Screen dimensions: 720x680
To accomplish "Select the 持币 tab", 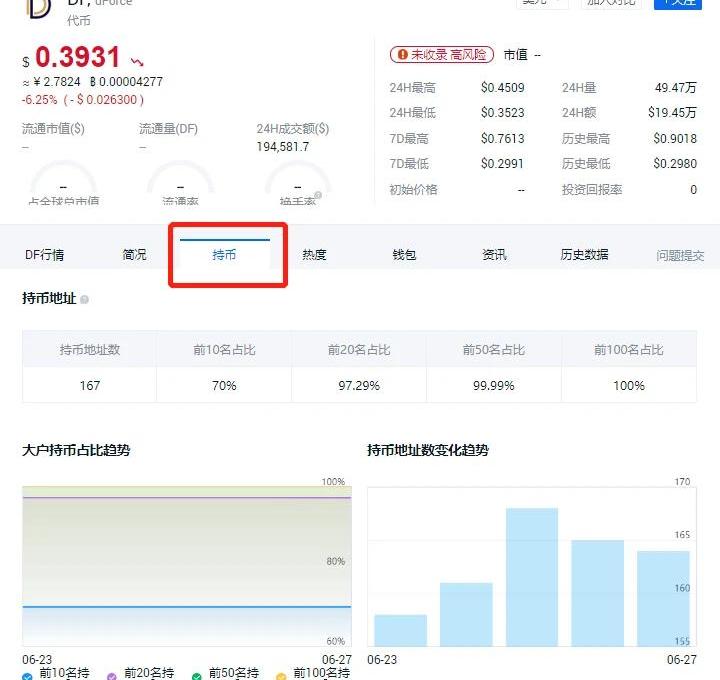I will [224, 255].
